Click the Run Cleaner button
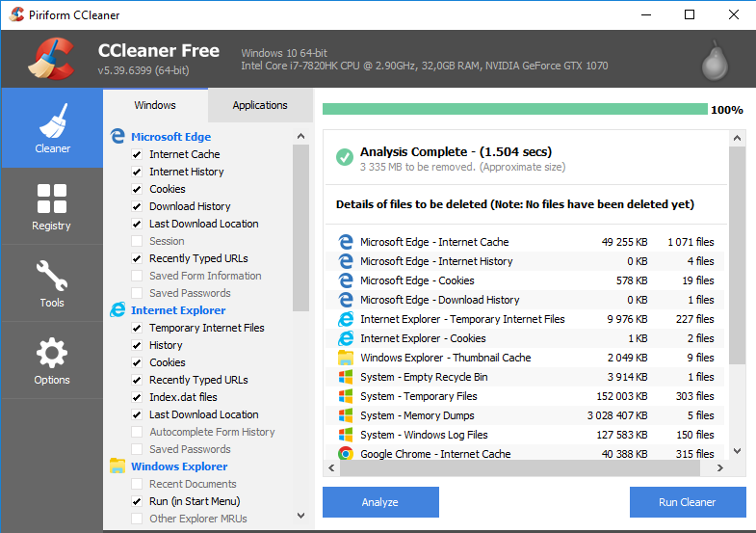This screenshot has height=533, width=756. pyautogui.click(x=688, y=502)
